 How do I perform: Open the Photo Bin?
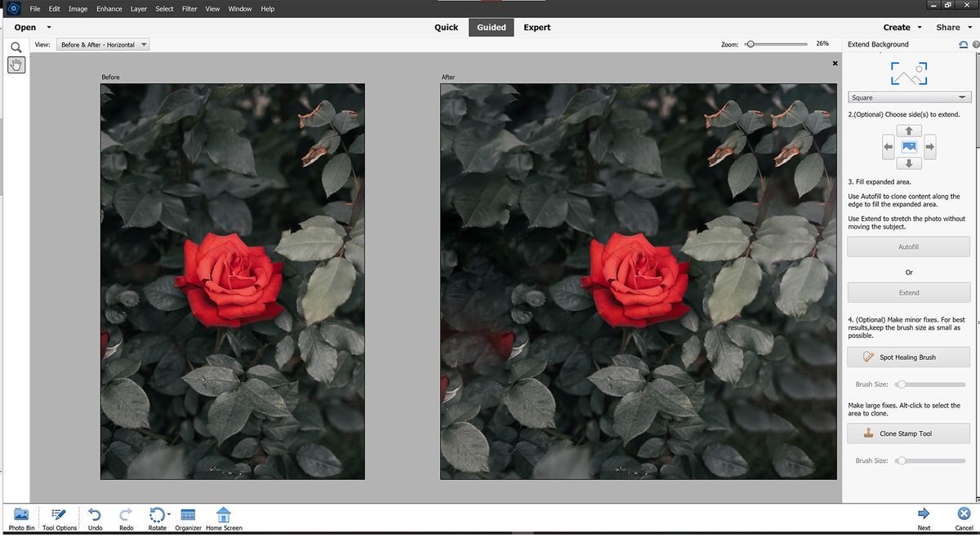click(x=21, y=519)
